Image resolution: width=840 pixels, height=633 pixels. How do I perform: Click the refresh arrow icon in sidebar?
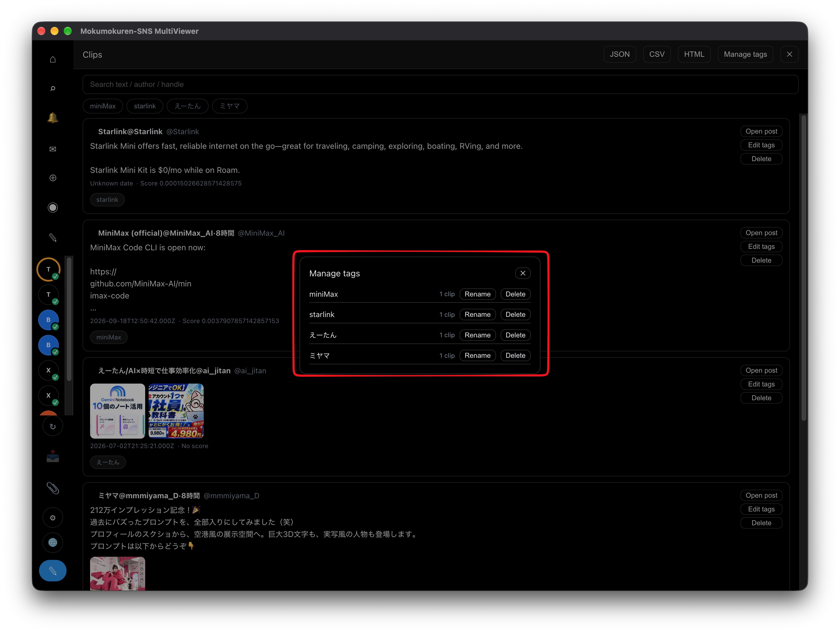coord(53,426)
